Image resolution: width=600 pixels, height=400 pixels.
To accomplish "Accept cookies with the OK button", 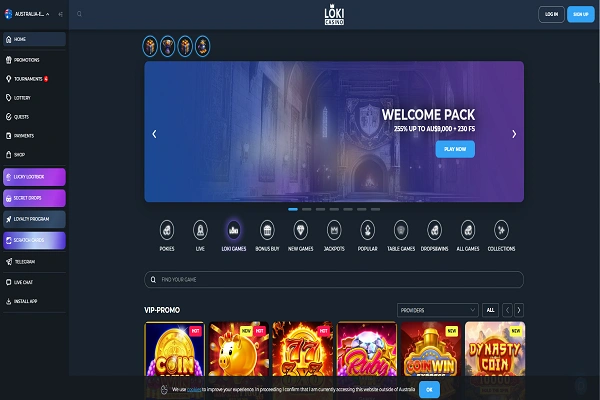I will 429,390.
